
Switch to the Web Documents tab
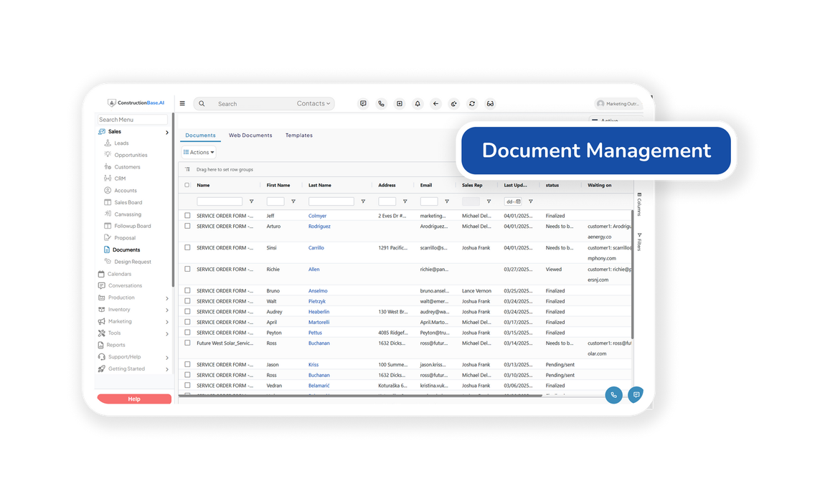pos(250,135)
